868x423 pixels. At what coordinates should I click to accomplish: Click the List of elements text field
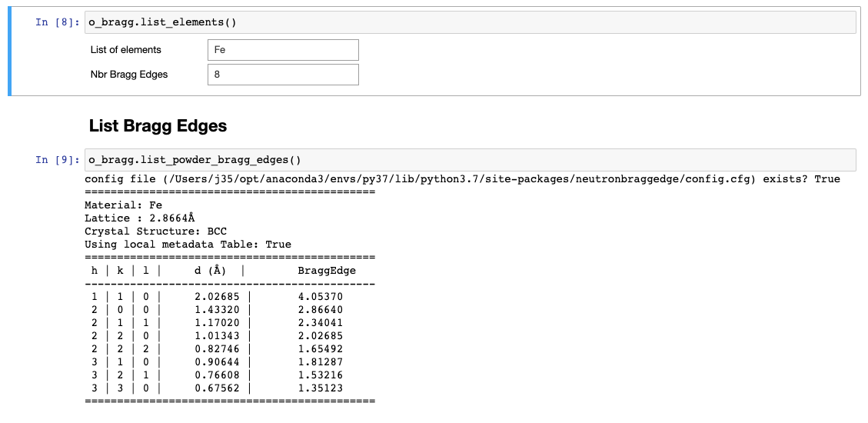(x=282, y=50)
